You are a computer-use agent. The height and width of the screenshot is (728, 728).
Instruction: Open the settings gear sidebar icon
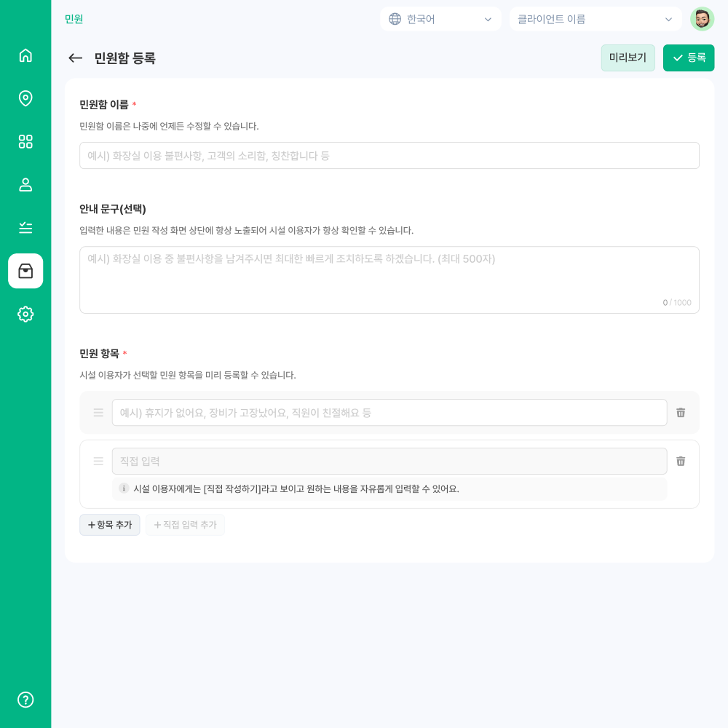click(x=25, y=314)
